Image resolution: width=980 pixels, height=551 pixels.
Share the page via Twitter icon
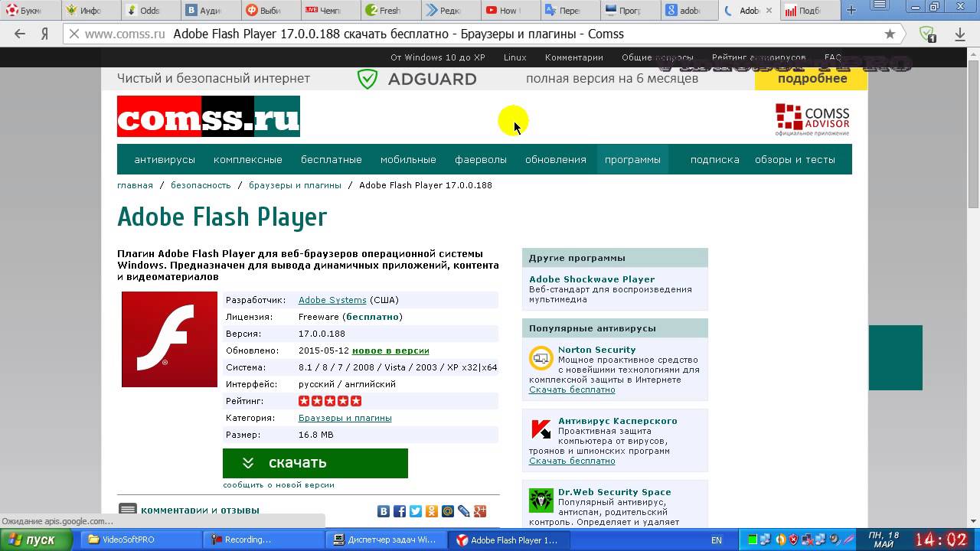[x=416, y=511]
